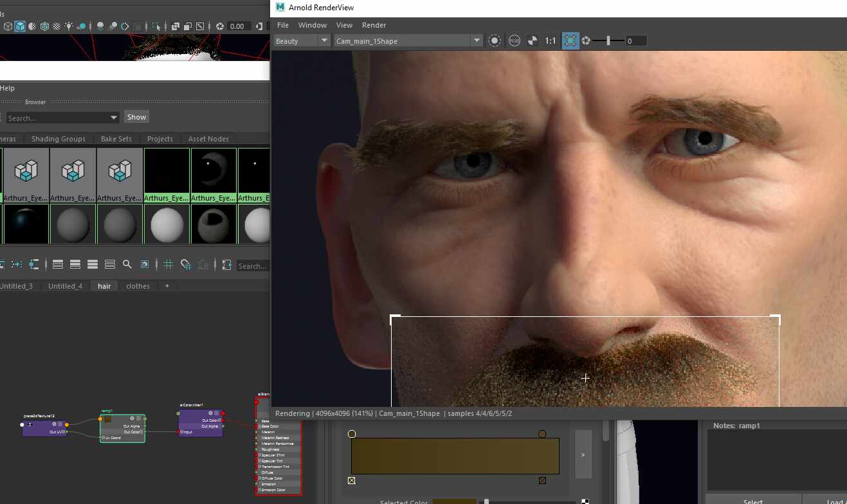
Task: Open the Cam_main_1Shape camera dropdown
Action: coord(408,40)
